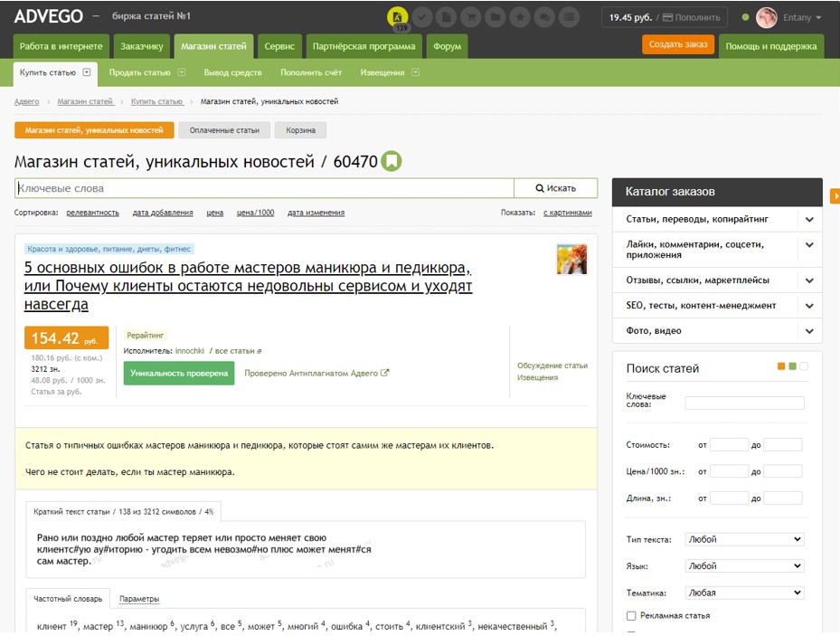Viewport: 840px width, 636px height.
Task: Open dropdown arrow next to Продать статью
Action: 182,72
